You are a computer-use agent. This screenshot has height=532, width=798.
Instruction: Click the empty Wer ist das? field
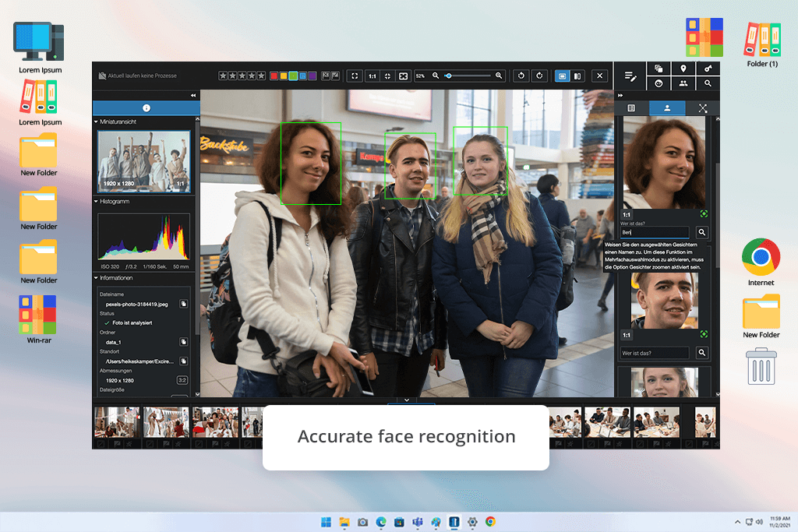point(655,353)
